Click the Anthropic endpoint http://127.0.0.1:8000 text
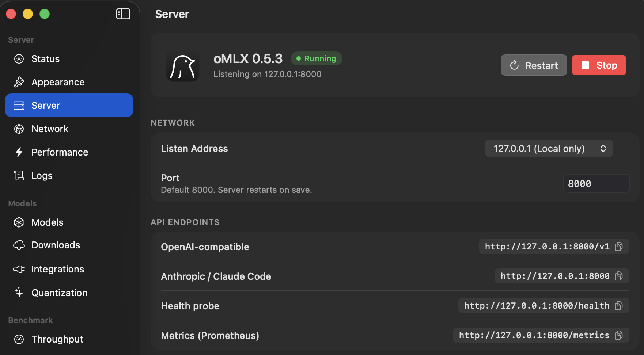 point(555,276)
